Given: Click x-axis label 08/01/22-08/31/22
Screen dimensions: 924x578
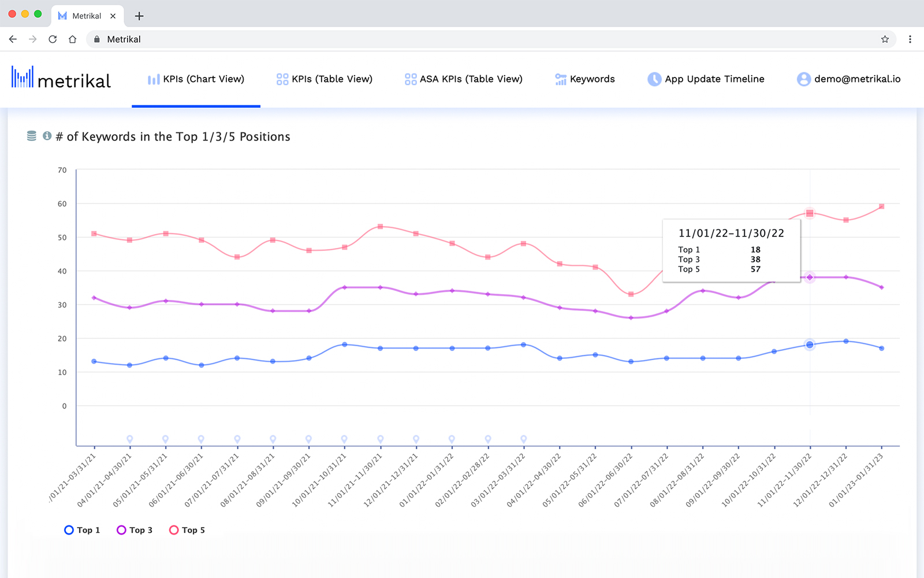Looking at the screenshot, I should (x=677, y=480).
